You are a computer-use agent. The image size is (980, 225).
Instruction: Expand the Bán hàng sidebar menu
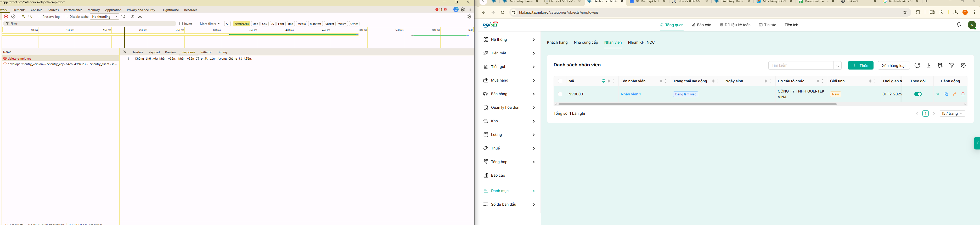tap(509, 94)
